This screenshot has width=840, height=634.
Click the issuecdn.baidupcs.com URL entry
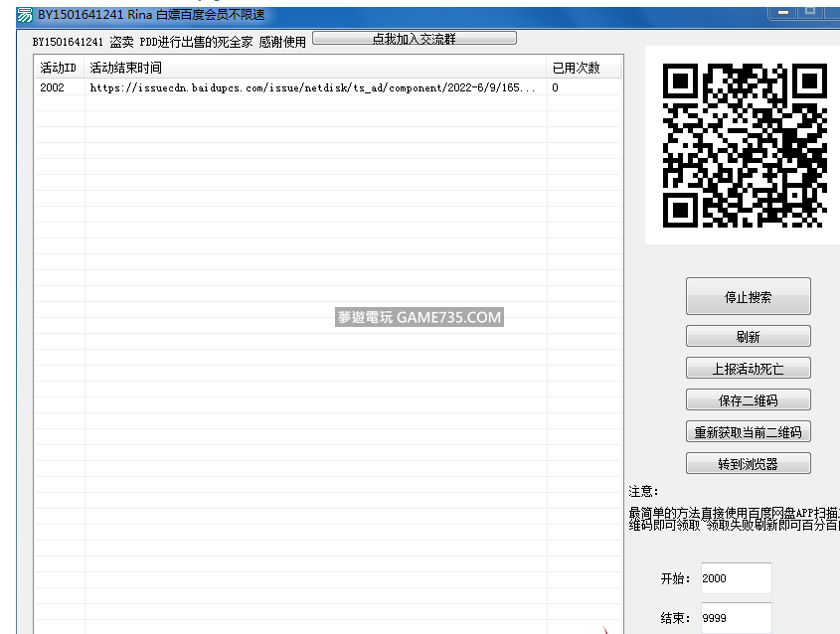313,87
